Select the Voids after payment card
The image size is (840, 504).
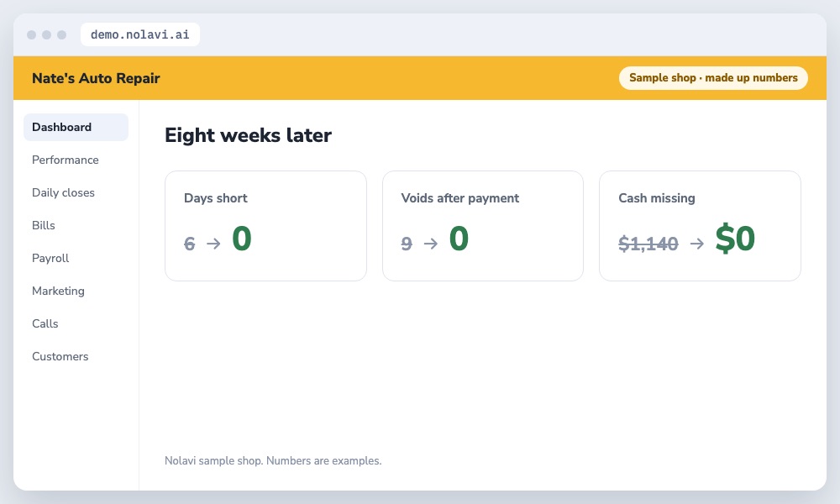(483, 225)
